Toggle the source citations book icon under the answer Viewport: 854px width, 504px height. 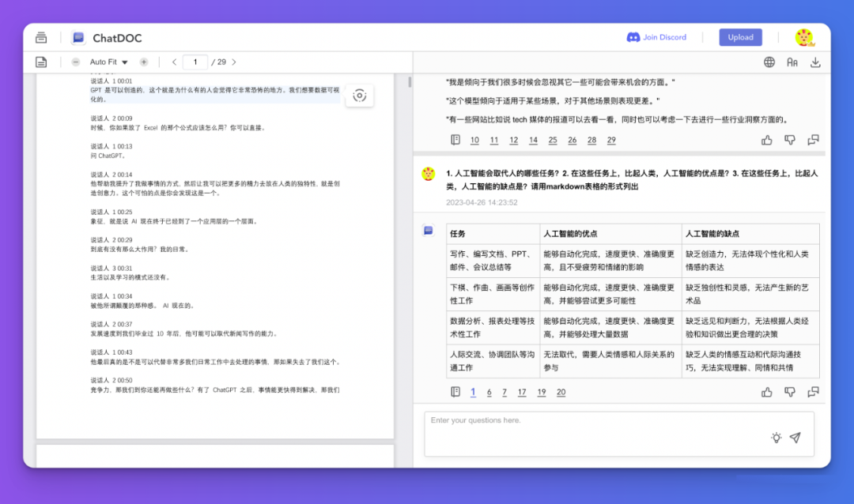(x=455, y=392)
